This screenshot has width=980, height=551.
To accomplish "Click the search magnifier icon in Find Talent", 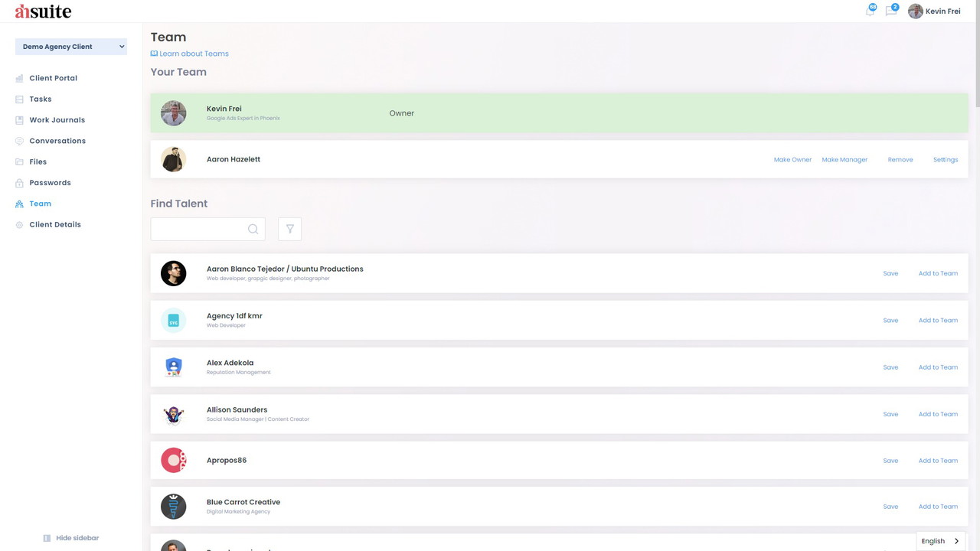I will (x=253, y=229).
